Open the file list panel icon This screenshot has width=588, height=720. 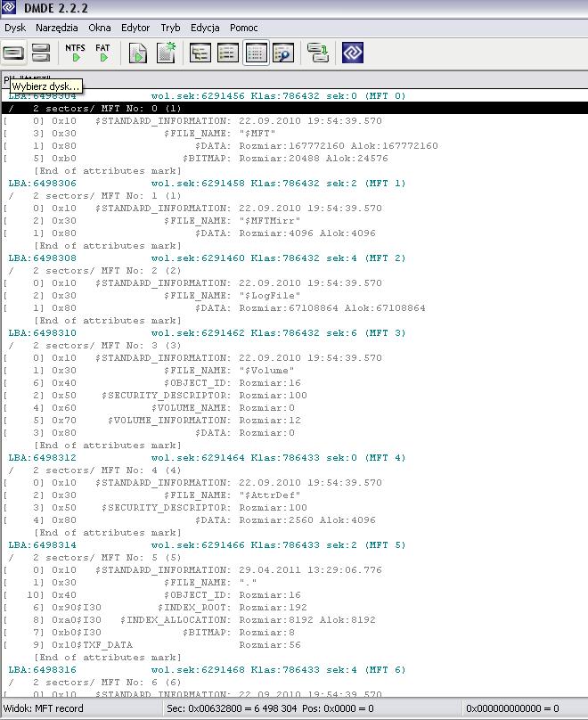coord(228,53)
